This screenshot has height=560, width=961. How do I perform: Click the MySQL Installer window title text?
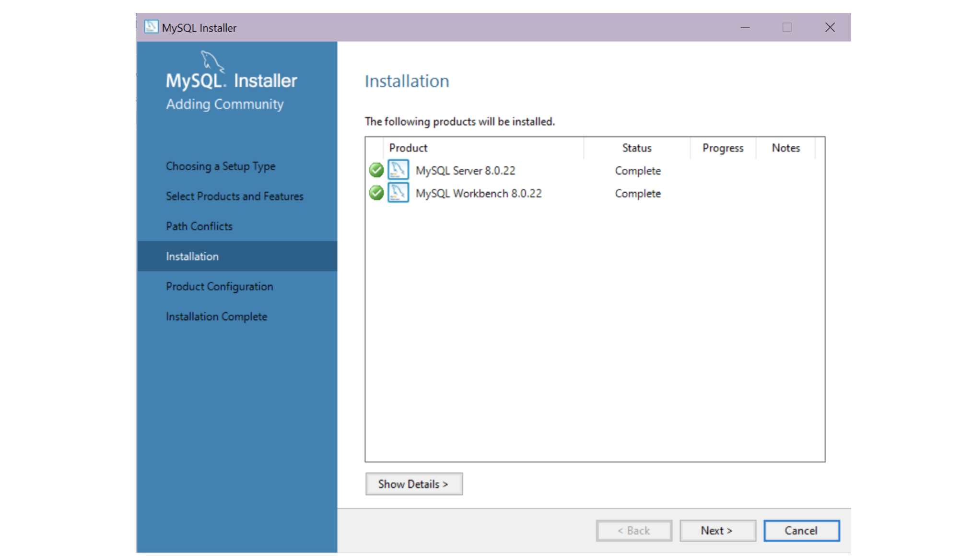pyautogui.click(x=199, y=28)
